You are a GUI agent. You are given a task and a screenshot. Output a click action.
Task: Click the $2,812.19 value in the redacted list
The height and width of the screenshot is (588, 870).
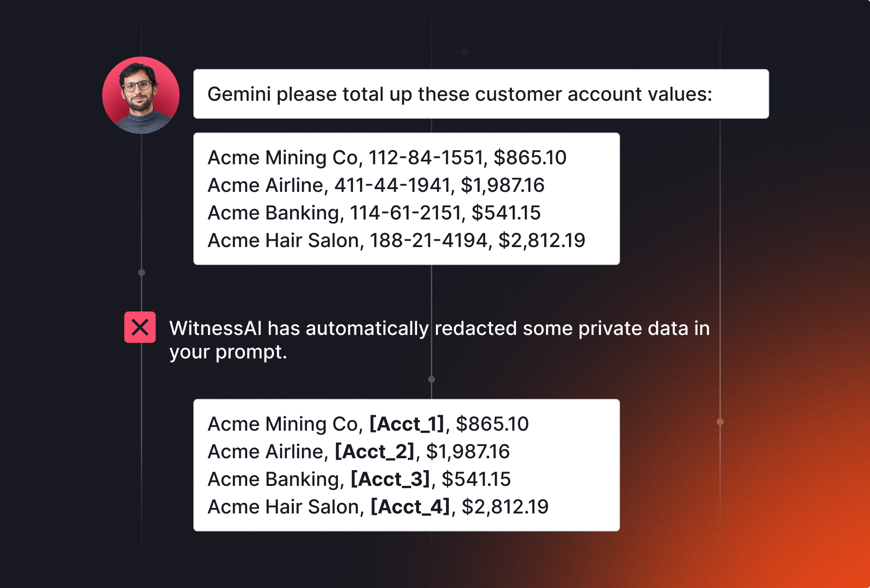click(x=505, y=507)
